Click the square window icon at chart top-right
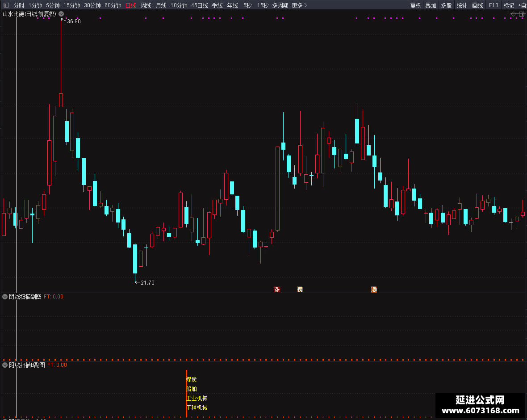This screenshot has width=527, height=420. 522,14
